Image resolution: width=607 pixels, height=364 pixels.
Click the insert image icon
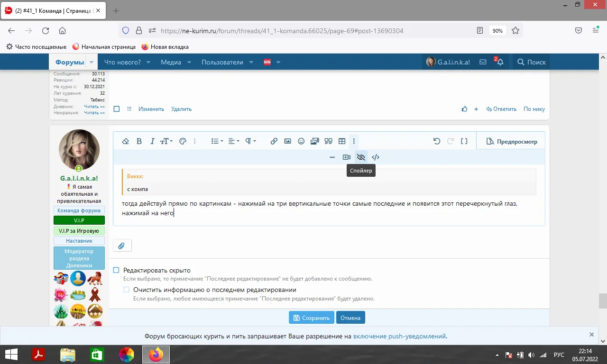(x=287, y=141)
